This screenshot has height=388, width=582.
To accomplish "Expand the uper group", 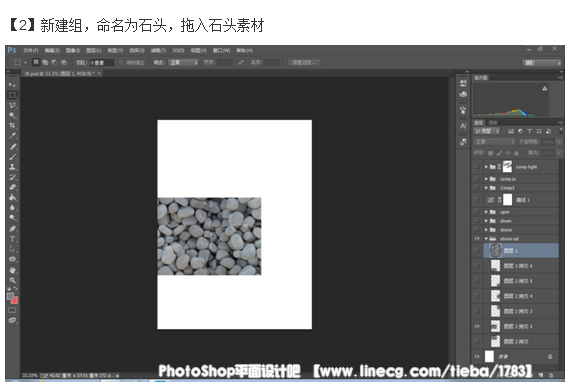I will (x=486, y=212).
